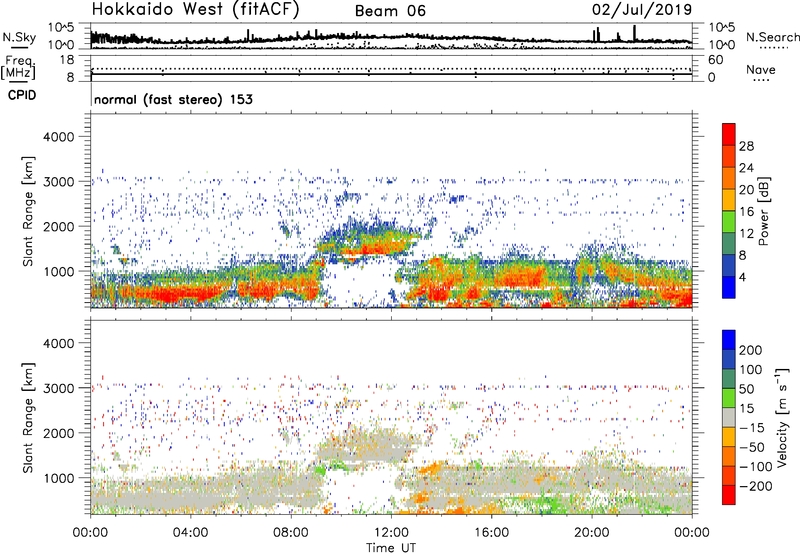The width and height of the screenshot is (800, 554).
Task: Click the 'Power [dB]' colorbar label
Action: (x=764, y=211)
